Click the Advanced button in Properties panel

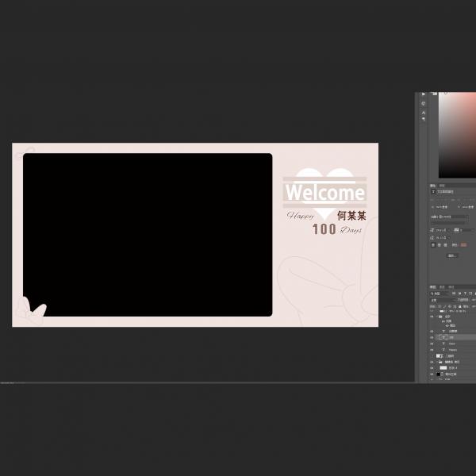tap(452, 255)
